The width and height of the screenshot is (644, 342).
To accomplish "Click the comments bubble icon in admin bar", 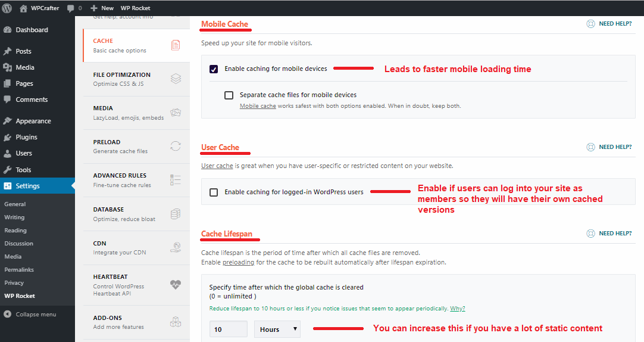I will click(71, 8).
